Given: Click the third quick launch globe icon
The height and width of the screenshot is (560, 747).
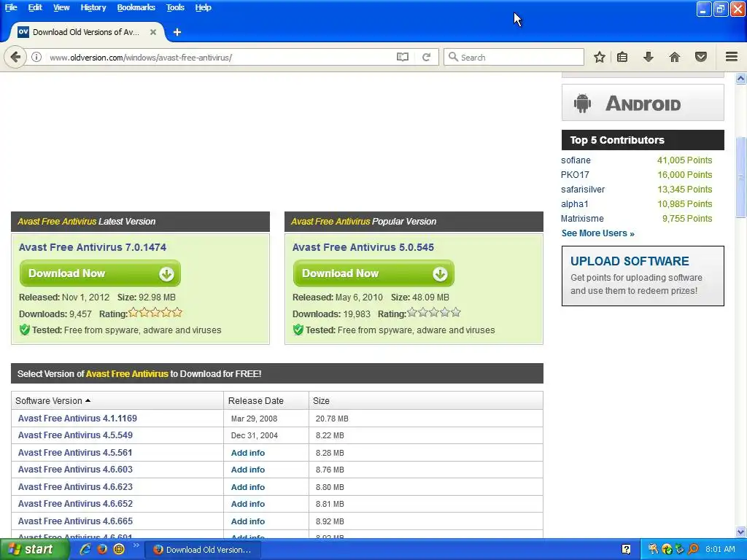Looking at the screenshot, I should (x=119, y=549).
